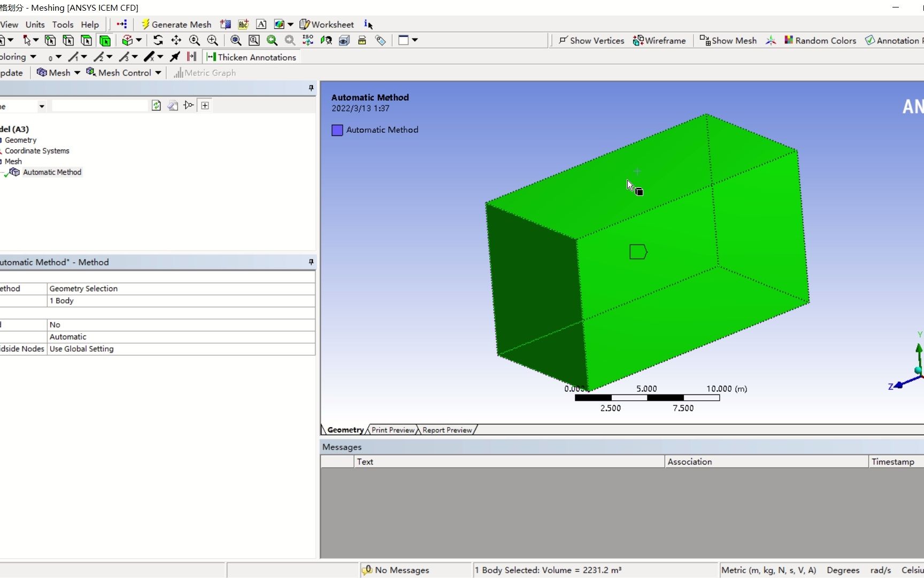The width and height of the screenshot is (924, 578).
Task: Click the clear search eraser icon
Action: [x=173, y=105]
